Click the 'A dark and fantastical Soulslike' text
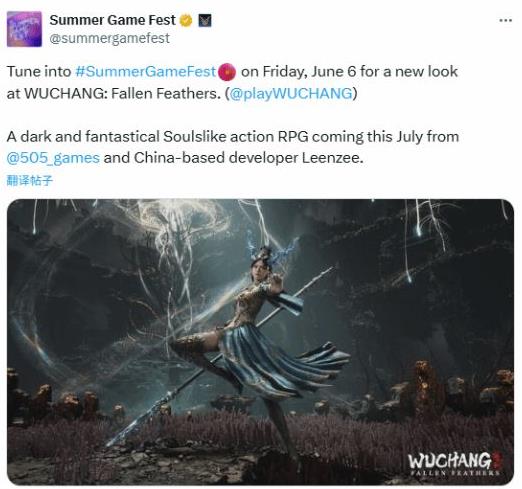Screen dimensions: 522x489 (x=117, y=136)
